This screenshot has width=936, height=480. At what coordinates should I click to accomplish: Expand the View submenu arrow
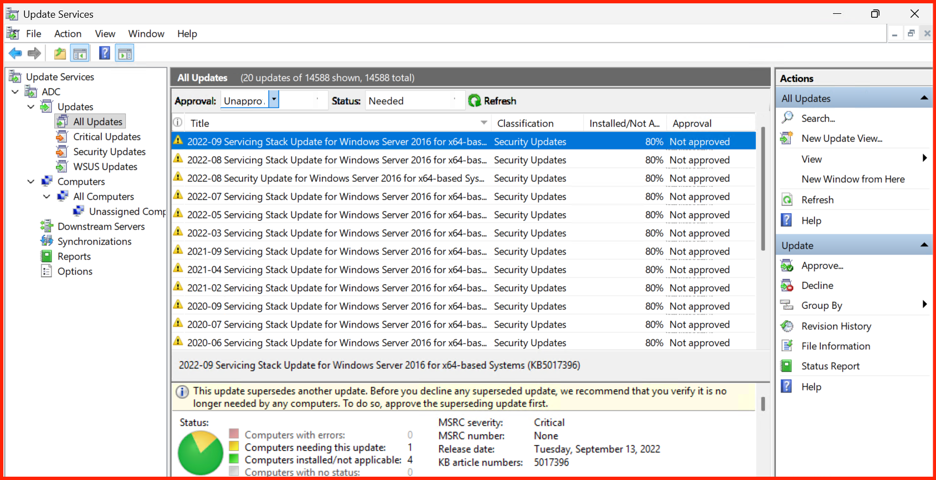point(925,159)
